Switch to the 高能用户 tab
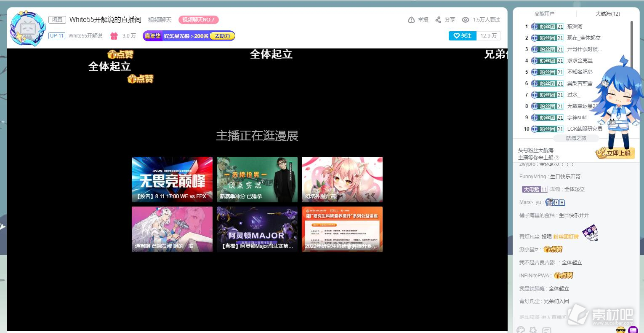The width and height of the screenshot is (644, 333). coord(544,14)
